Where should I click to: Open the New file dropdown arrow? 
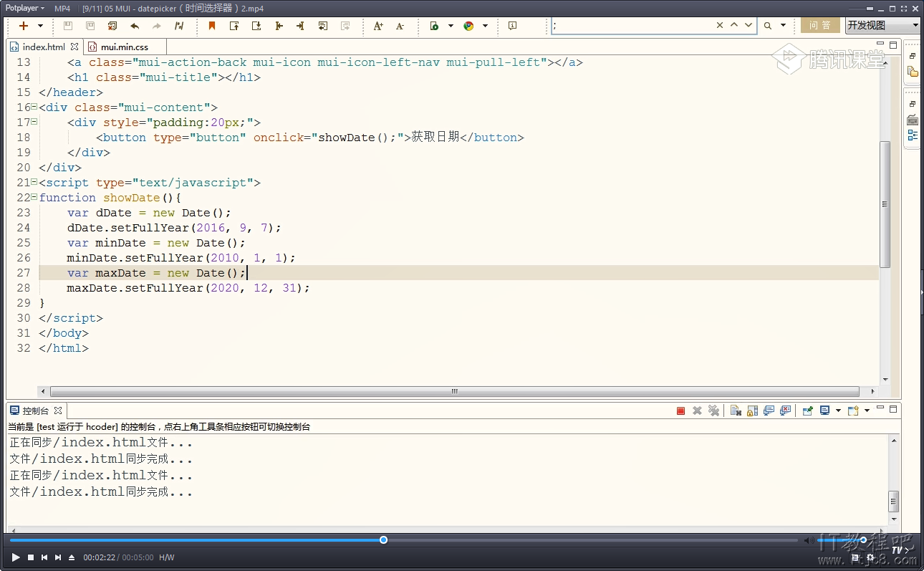click(x=40, y=26)
